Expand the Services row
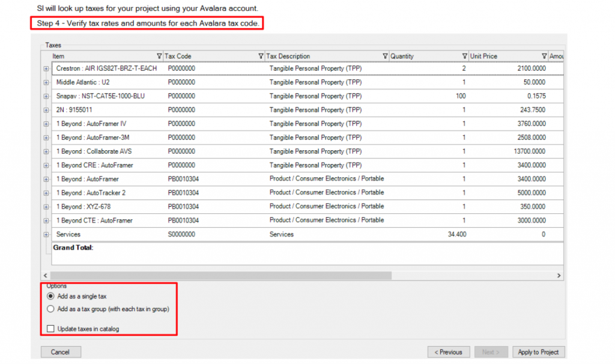Viewport: 615px width, 364px height. [x=46, y=235]
